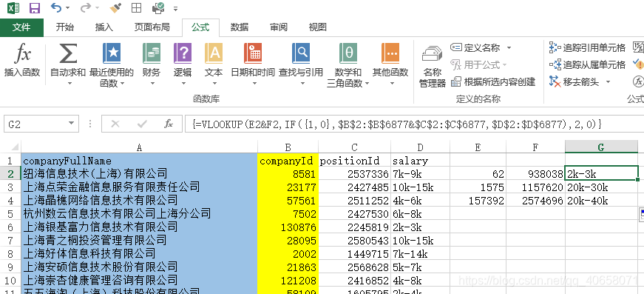Image resolution: width=644 pixels, height=294 pixels.
Task: Click the formula bar fx button
Action: [169, 124]
